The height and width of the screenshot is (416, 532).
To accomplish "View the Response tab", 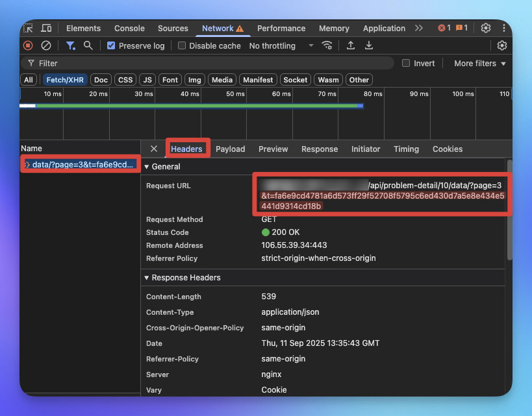I will pos(320,149).
